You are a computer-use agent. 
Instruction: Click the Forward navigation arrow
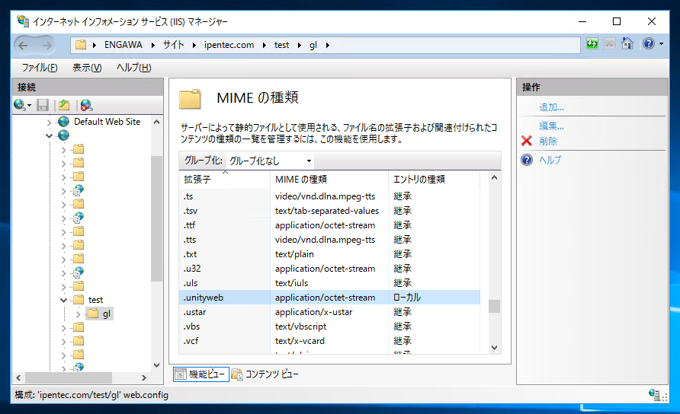click(x=46, y=45)
